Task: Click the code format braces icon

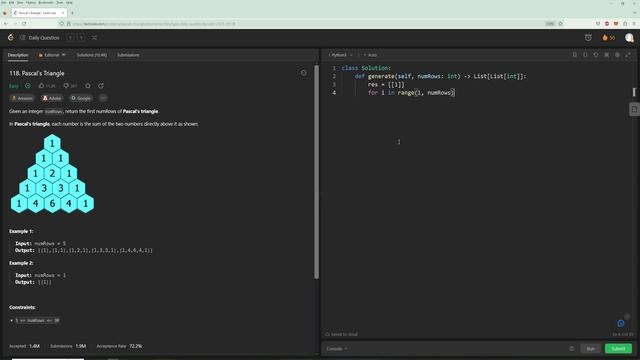Action: point(585,55)
